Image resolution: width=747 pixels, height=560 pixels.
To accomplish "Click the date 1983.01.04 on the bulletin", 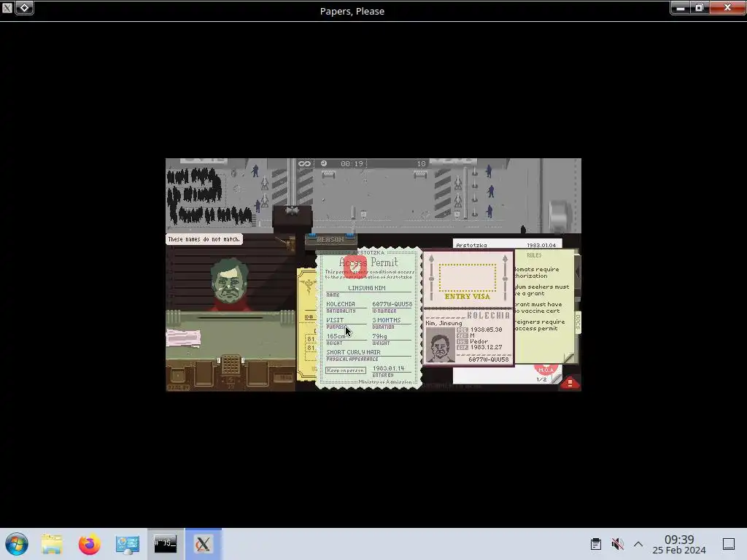I will 541,245.
